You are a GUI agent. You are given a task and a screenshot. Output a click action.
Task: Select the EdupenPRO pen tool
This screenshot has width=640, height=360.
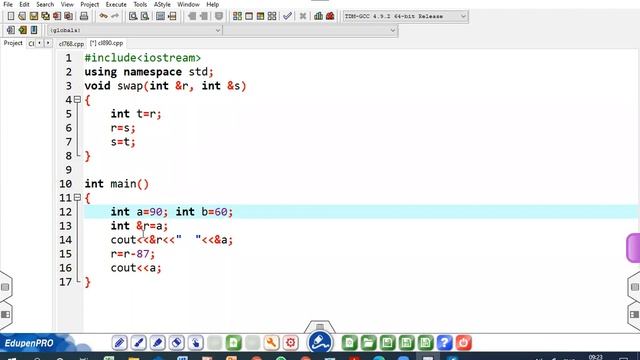[120, 343]
